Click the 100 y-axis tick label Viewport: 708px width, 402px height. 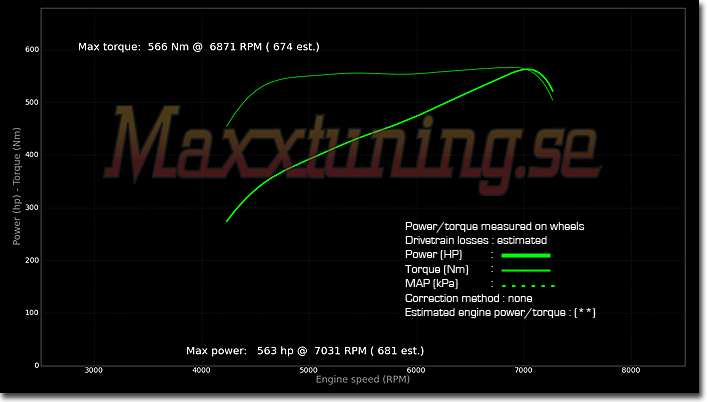tap(32, 313)
